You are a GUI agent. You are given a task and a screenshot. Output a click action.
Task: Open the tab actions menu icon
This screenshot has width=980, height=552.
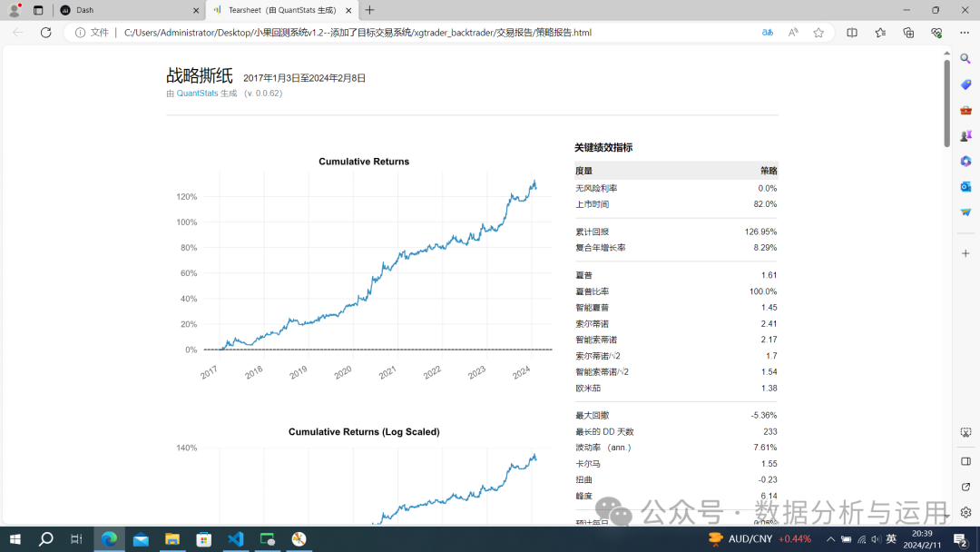coord(38,10)
